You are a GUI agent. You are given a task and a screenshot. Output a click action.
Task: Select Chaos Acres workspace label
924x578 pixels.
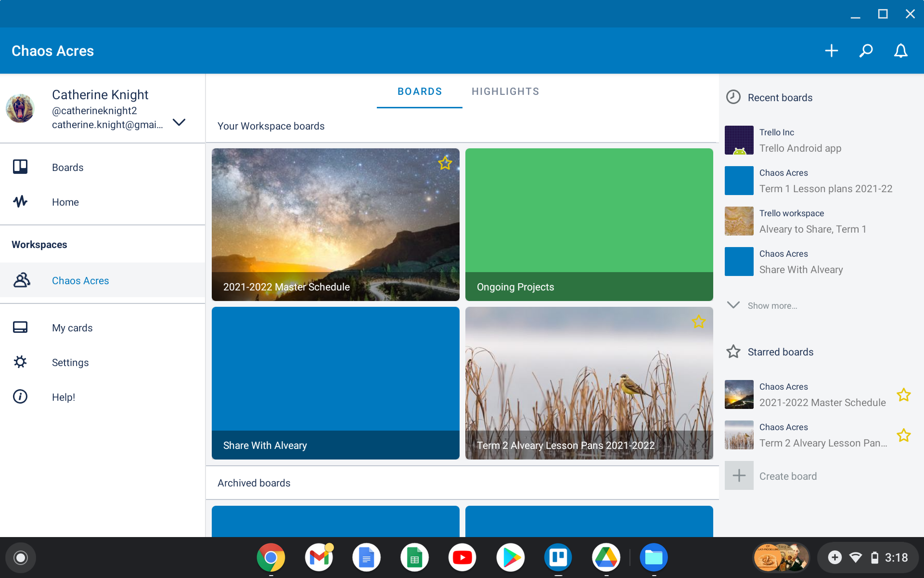click(80, 280)
